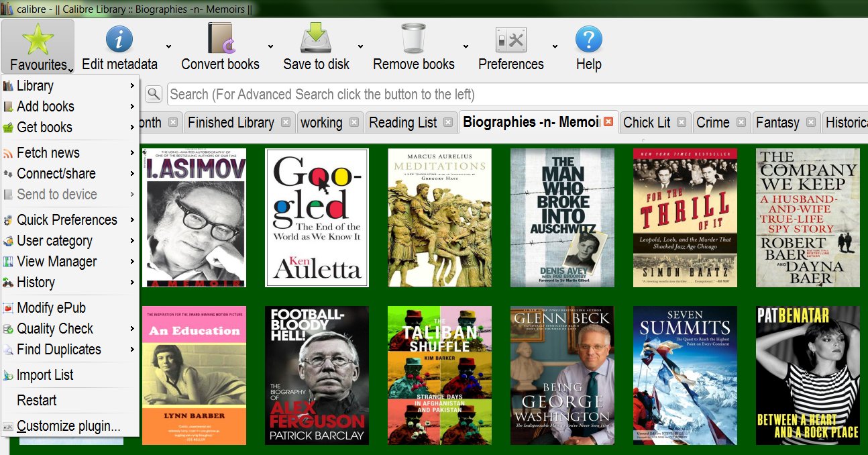Click the Add books menu icon
This screenshot has height=455, width=868.
pos(8,107)
